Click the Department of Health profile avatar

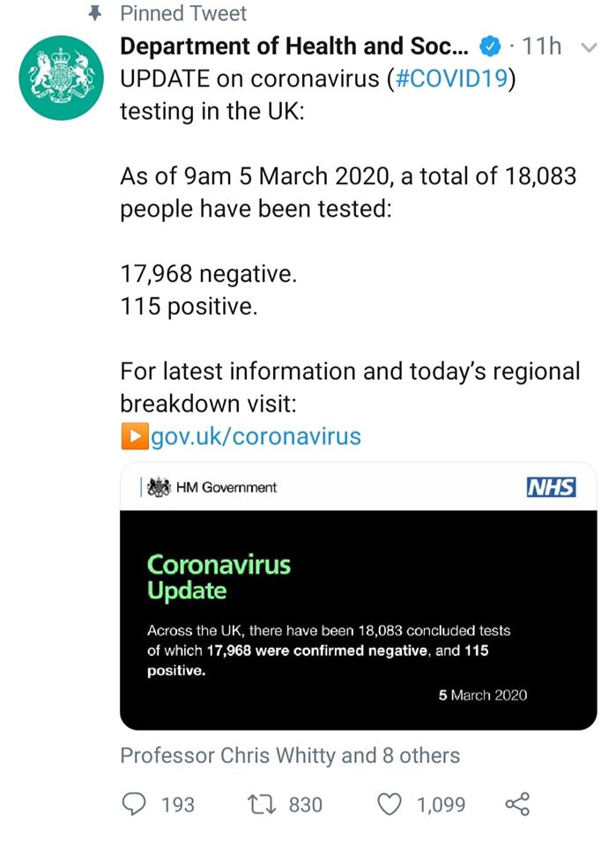61,78
